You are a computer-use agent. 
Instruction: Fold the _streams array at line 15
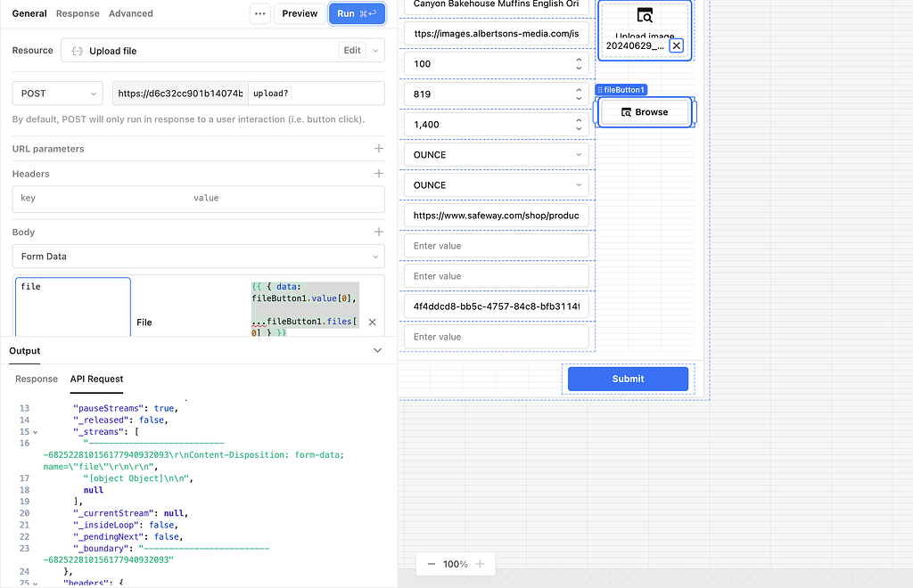click(36, 432)
